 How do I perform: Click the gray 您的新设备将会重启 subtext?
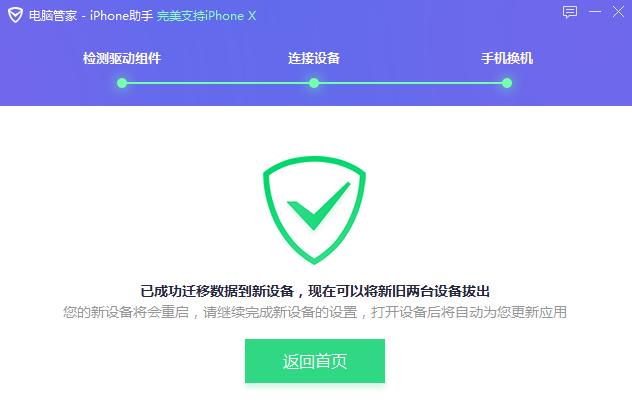click(x=127, y=312)
